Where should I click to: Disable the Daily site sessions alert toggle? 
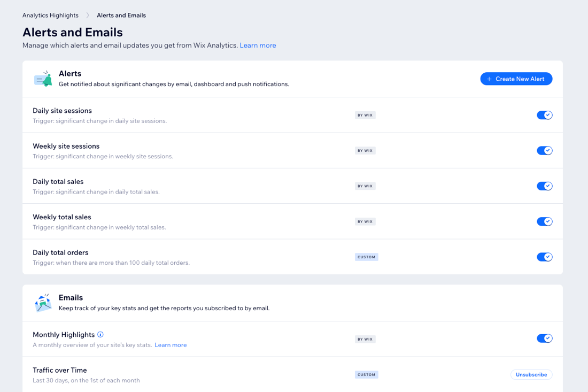pyautogui.click(x=545, y=115)
